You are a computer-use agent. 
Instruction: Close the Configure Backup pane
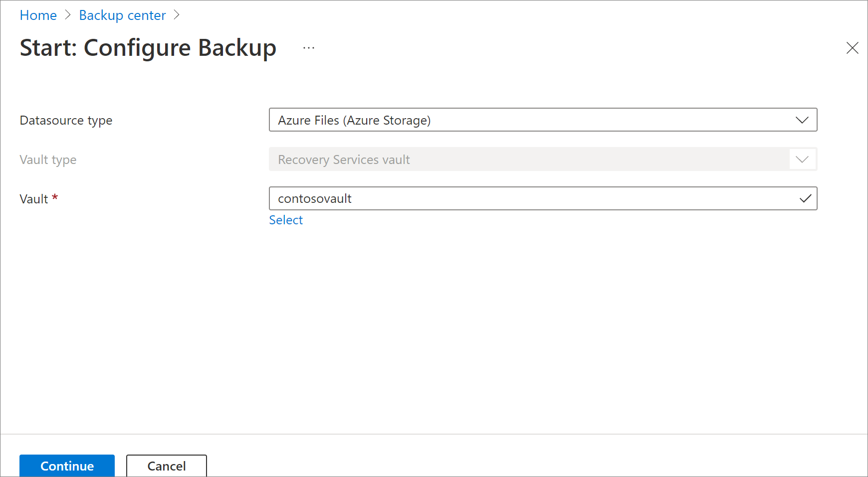(852, 48)
